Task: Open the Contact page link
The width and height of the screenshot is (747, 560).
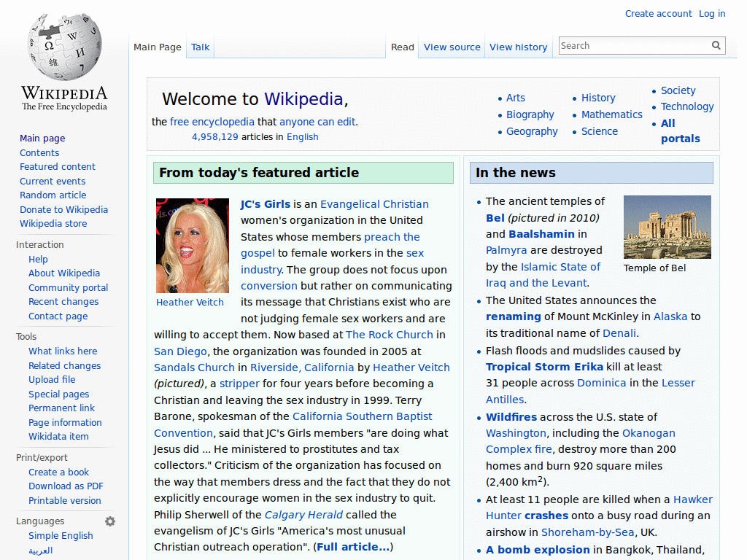Action: (x=58, y=316)
